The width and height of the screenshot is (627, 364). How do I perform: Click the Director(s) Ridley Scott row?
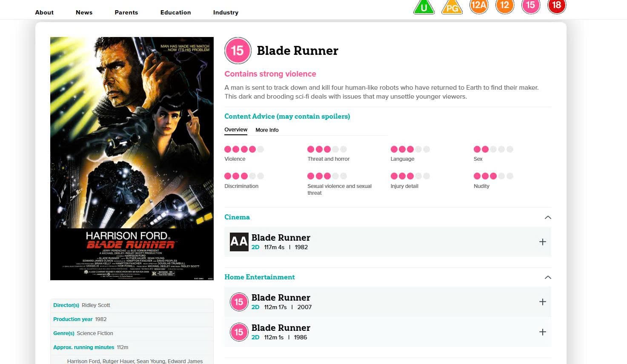(x=132, y=305)
